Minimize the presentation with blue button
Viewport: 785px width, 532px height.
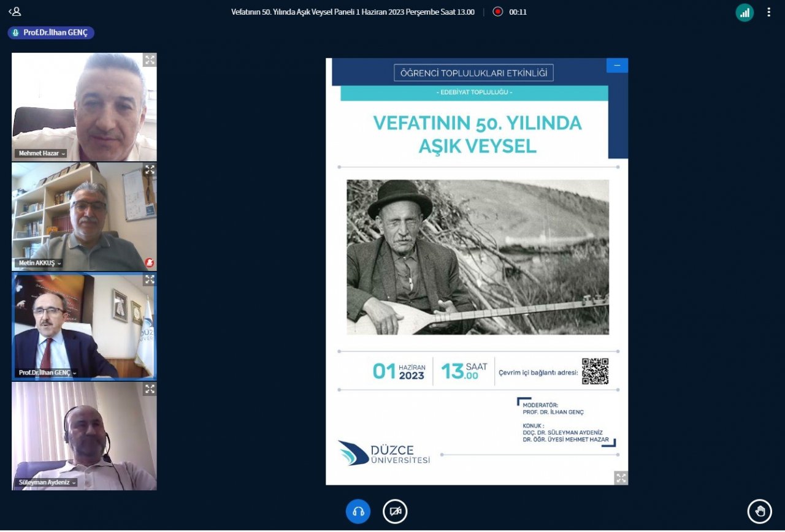tap(617, 66)
